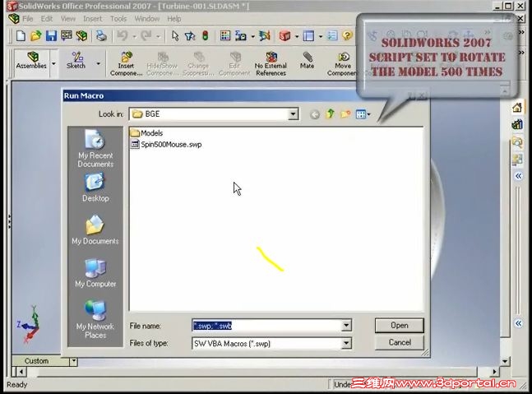This screenshot has height=394, width=532.
Task: Open My Computer place
Action: [95, 273]
